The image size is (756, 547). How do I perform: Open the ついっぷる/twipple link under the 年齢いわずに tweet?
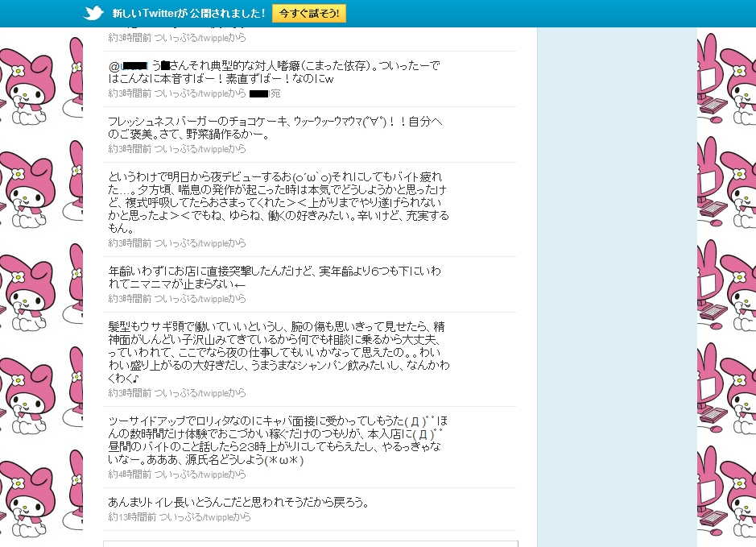pos(192,299)
